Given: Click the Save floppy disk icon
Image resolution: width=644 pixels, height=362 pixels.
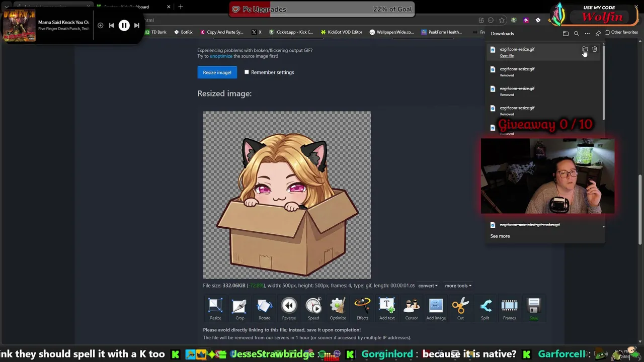Looking at the screenshot, I should 534,306.
